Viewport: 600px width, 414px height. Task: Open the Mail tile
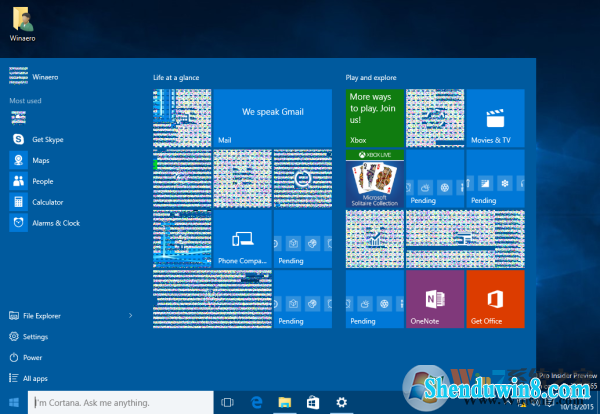click(272, 118)
